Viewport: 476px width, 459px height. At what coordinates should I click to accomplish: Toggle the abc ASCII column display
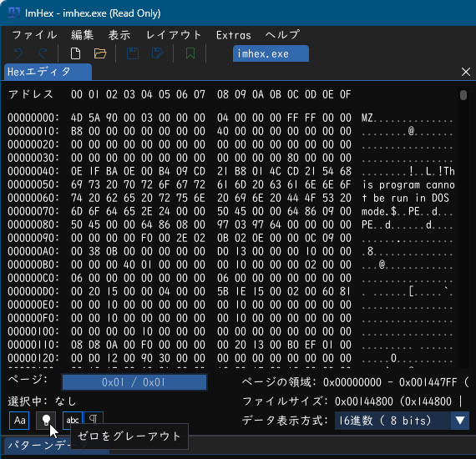[73, 421]
